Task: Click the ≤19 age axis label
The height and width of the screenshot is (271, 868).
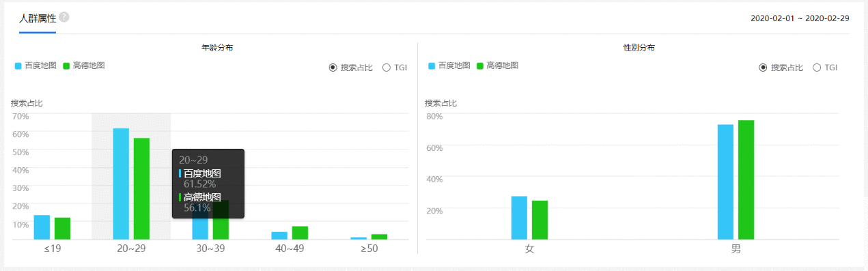Action: point(53,248)
